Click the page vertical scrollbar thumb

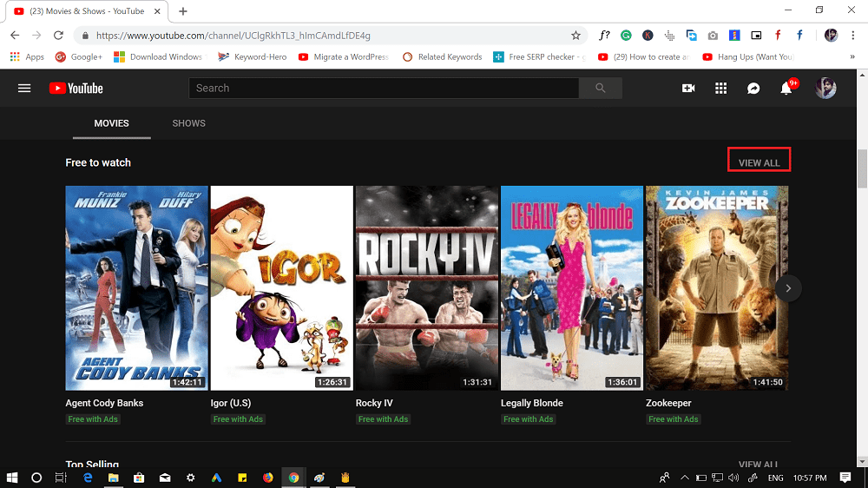pos(862,168)
